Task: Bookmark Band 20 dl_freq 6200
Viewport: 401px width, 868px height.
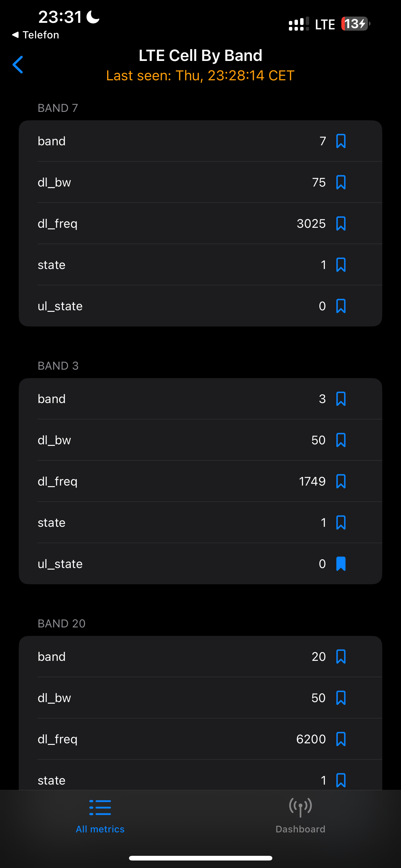Action: tap(341, 739)
